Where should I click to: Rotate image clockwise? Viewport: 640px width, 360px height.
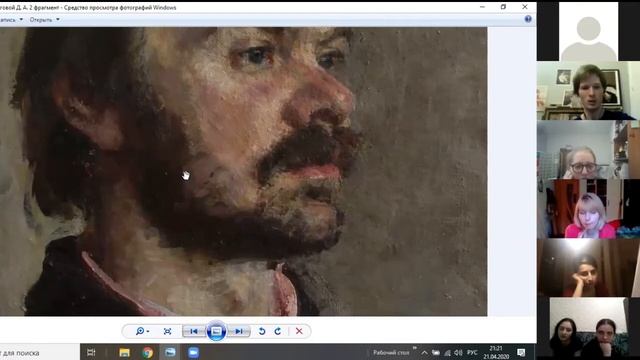278,331
